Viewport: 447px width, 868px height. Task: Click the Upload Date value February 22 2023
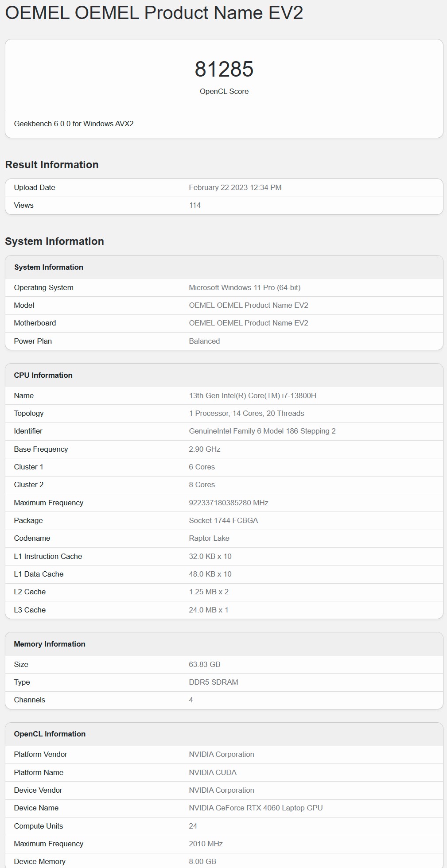pyautogui.click(x=235, y=187)
